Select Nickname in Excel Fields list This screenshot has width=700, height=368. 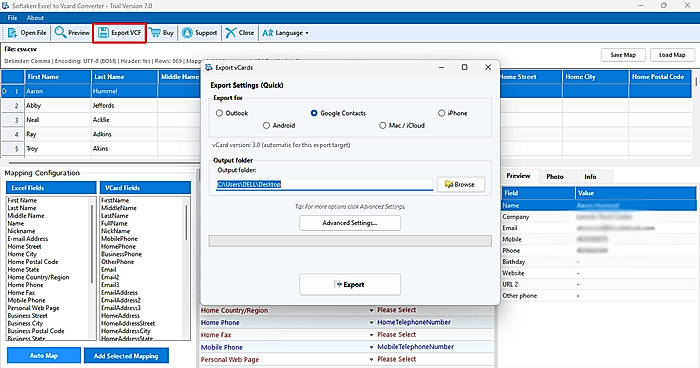point(21,231)
